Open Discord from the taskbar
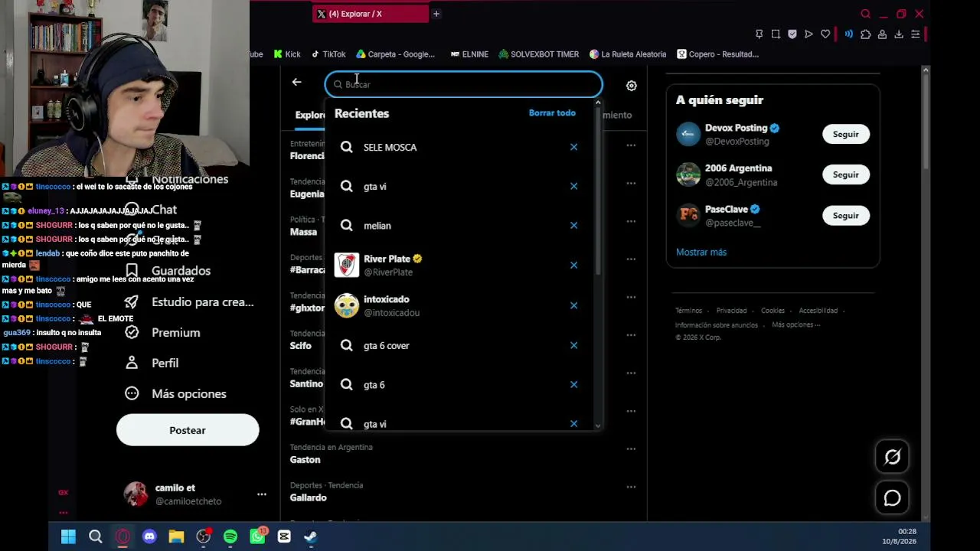Image resolution: width=980 pixels, height=551 pixels. click(149, 536)
